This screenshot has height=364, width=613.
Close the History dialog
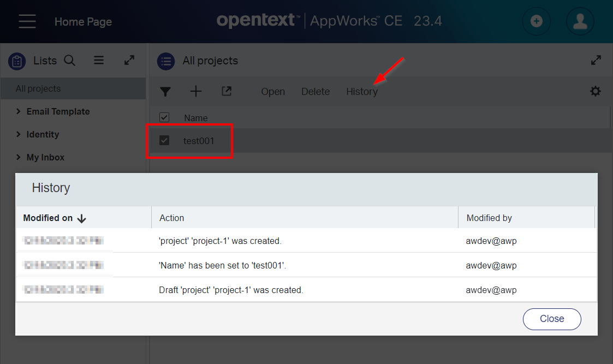tap(551, 319)
